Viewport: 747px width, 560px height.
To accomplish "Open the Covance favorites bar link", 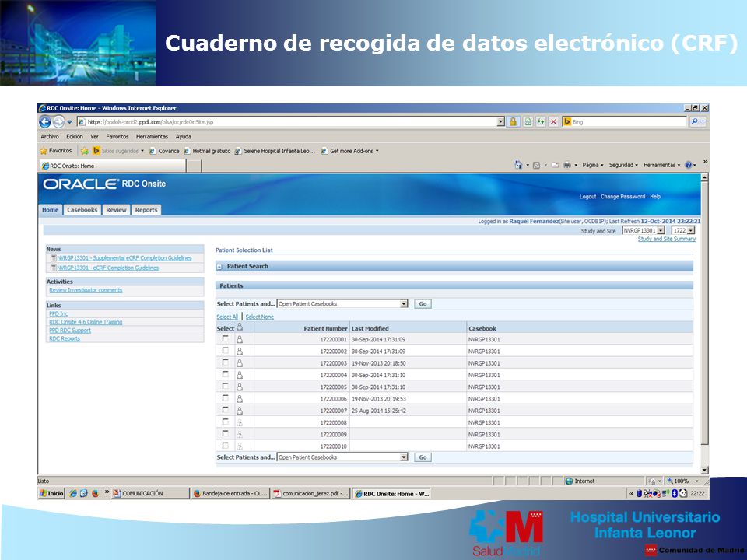I will [x=164, y=151].
